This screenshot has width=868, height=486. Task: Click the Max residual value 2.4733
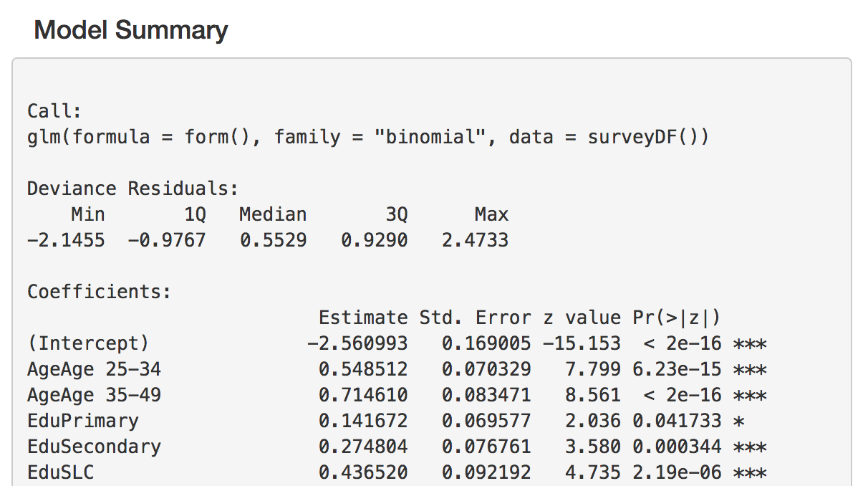pyautogui.click(x=475, y=240)
